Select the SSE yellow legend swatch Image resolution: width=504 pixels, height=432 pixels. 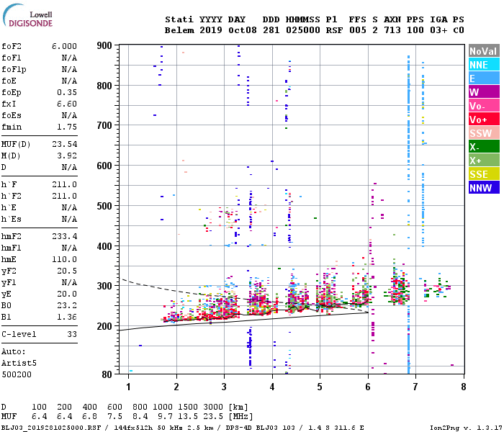click(x=484, y=174)
